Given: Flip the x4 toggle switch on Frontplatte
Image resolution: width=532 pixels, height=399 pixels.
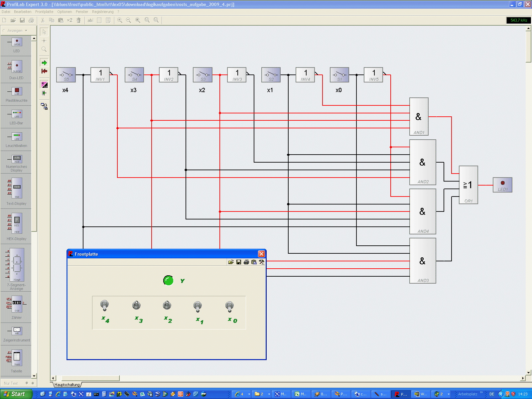Looking at the screenshot, I should tap(104, 305).
